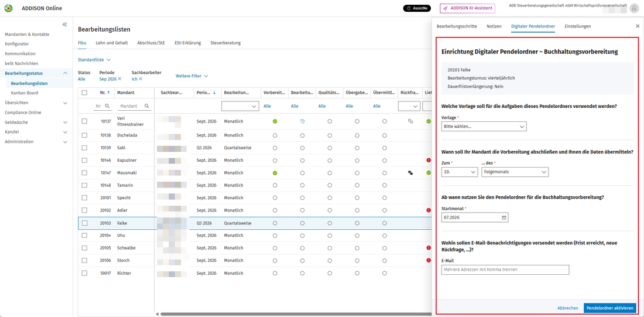
Task: Check the row checkbox for 10146 Kapuziner
Action: (85, 161)
